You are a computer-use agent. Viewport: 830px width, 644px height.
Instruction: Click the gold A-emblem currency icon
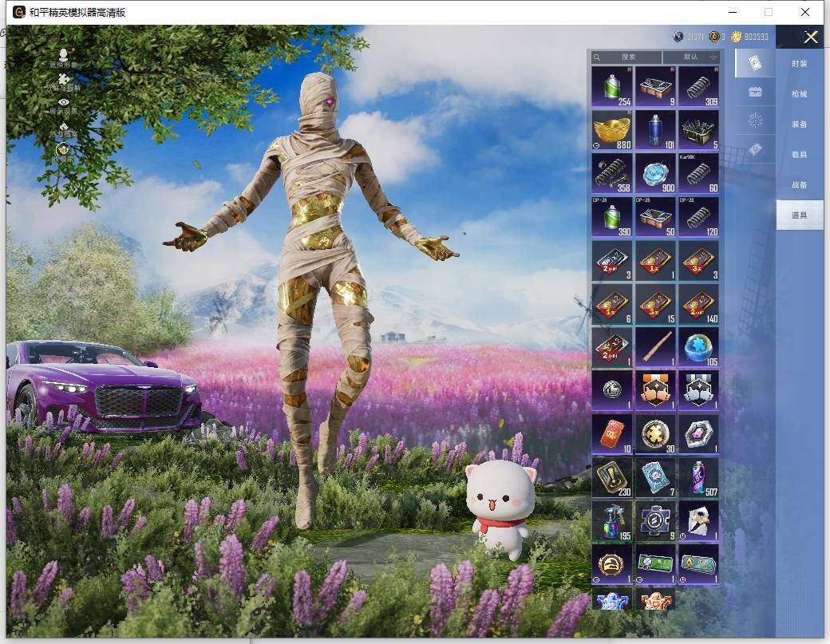point(713,37)
